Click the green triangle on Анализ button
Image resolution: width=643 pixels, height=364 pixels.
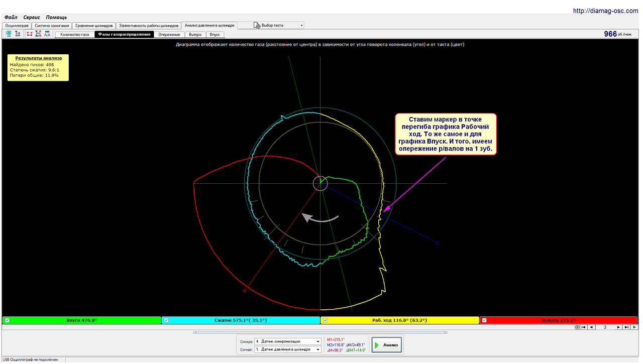coord(377,345)
